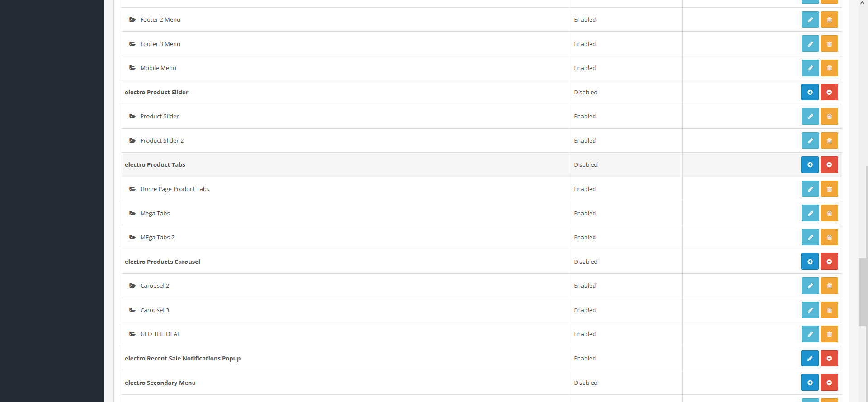Delete the GED THE DEAL module
The width and height of the screenshot is (868, 402).
[829, 334]
